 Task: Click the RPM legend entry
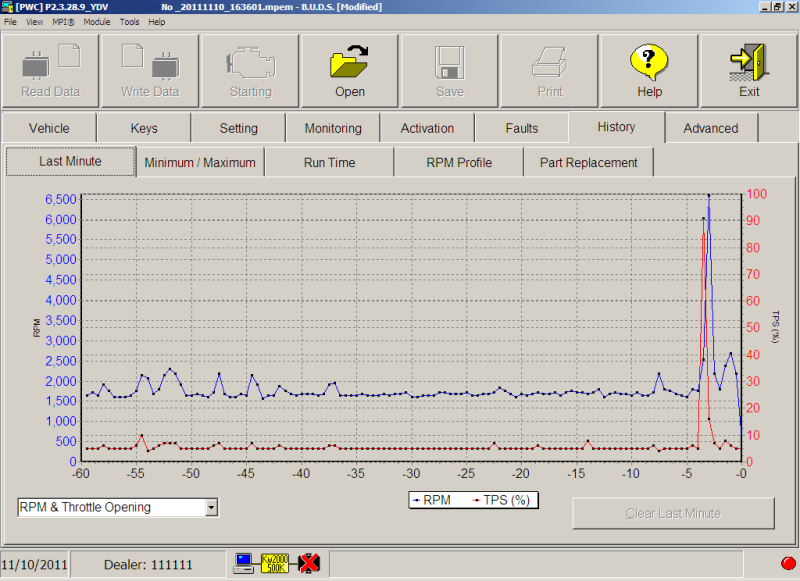[x=432, y=500]
